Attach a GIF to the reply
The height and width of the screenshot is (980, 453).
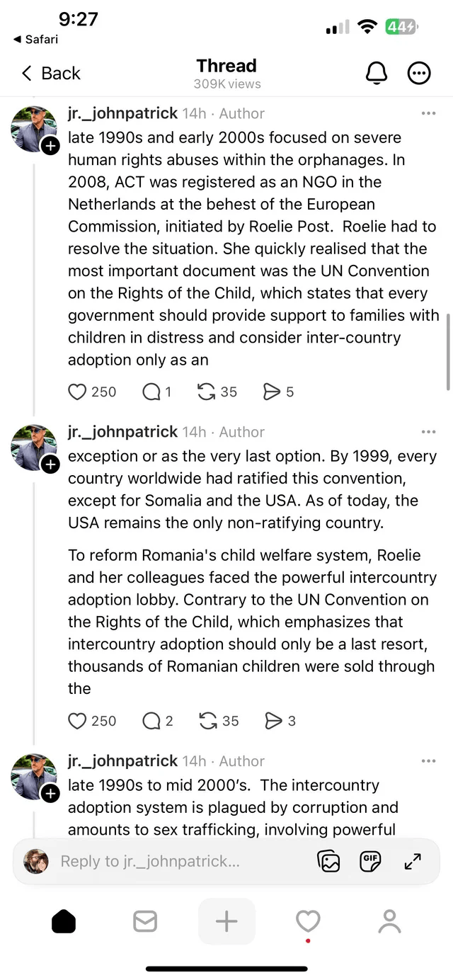pos(370,861)
